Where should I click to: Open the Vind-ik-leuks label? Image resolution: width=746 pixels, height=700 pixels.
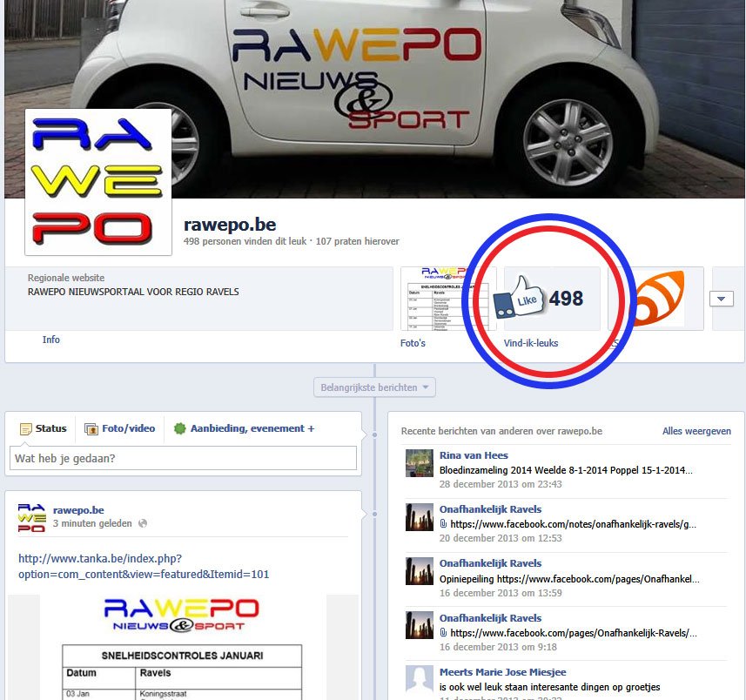pos(531,343)
